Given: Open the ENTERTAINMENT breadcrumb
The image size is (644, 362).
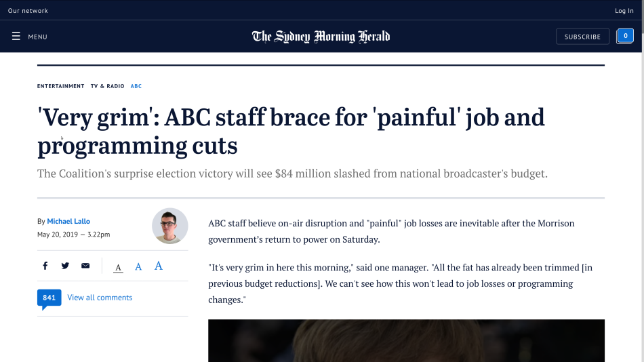Looking at the screenshot, I should (61, 86).
